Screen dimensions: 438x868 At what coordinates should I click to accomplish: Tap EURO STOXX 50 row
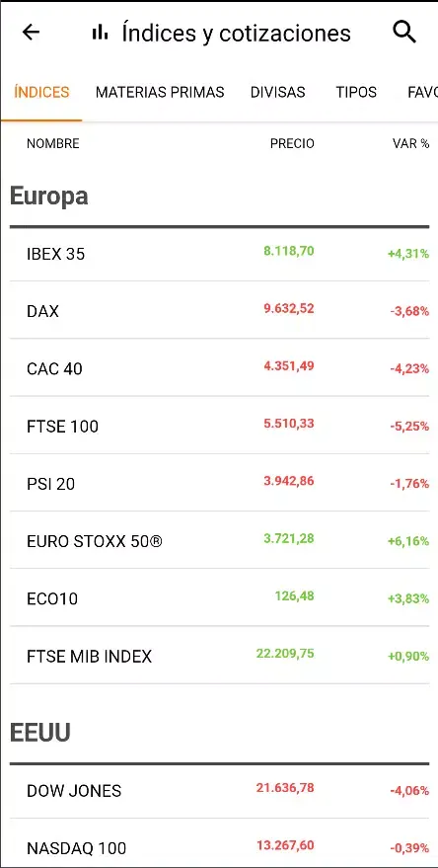tap(220, 541)
